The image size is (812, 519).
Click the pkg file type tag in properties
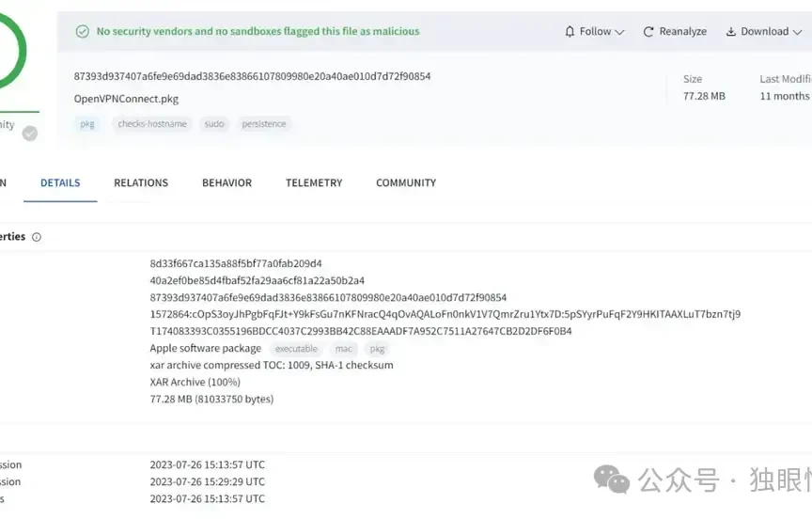coord(377,349)
